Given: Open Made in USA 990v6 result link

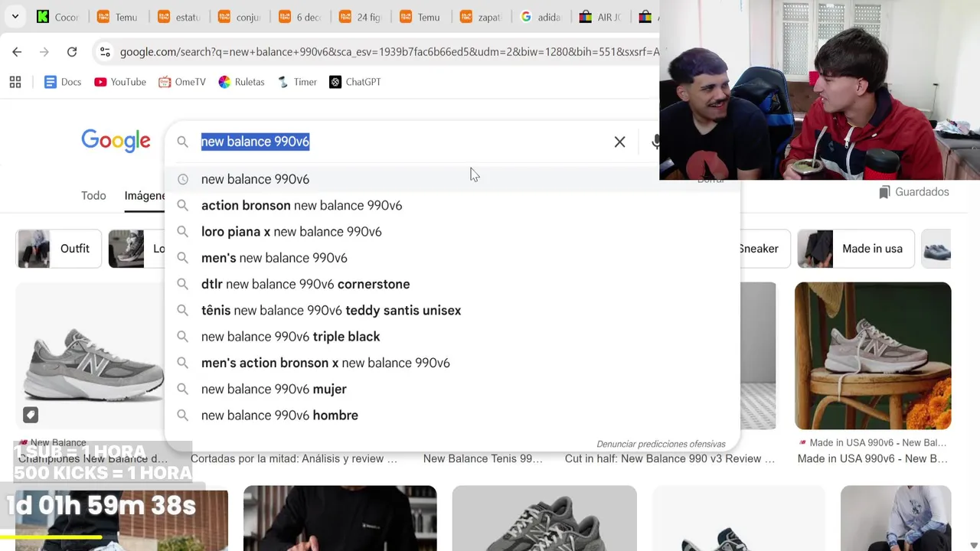Looking at the screenshot, I should [x=872, y=458].
